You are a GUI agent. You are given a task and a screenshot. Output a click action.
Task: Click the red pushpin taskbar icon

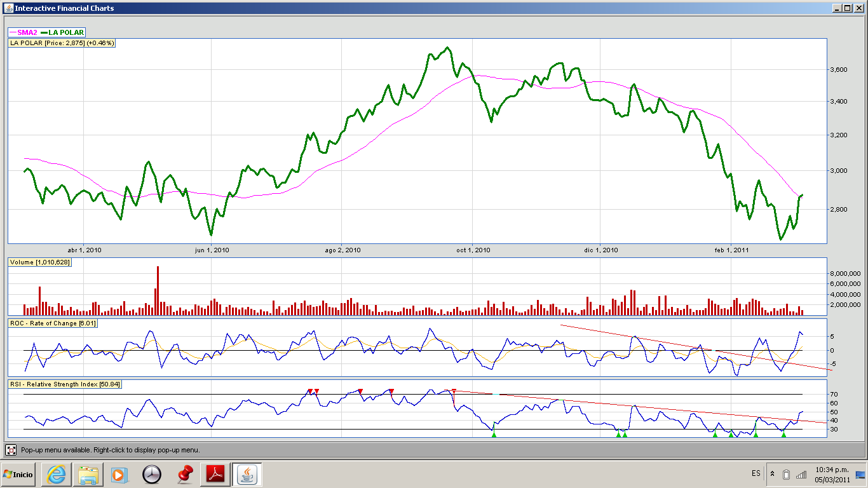coord(184,475)
